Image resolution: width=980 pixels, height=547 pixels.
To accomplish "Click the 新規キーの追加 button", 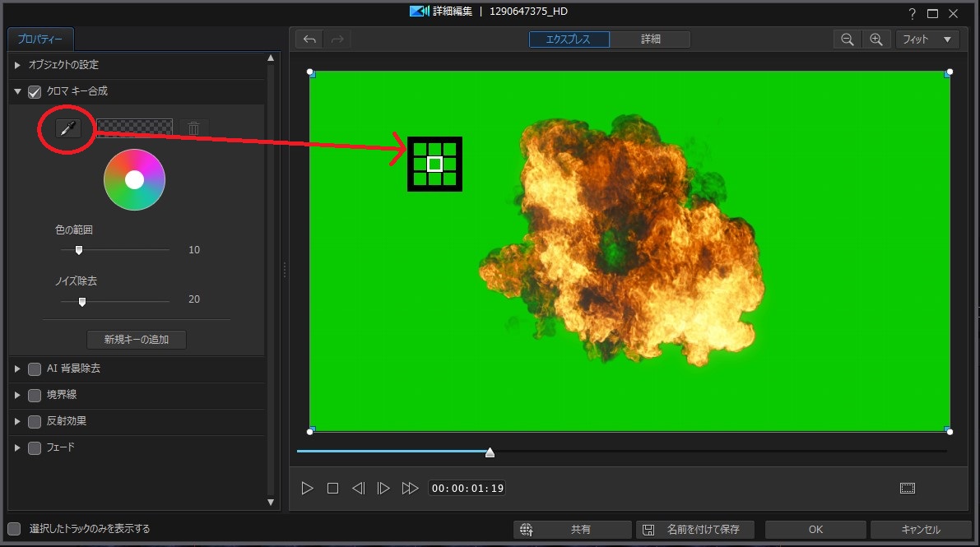I will tap(137, 340).
